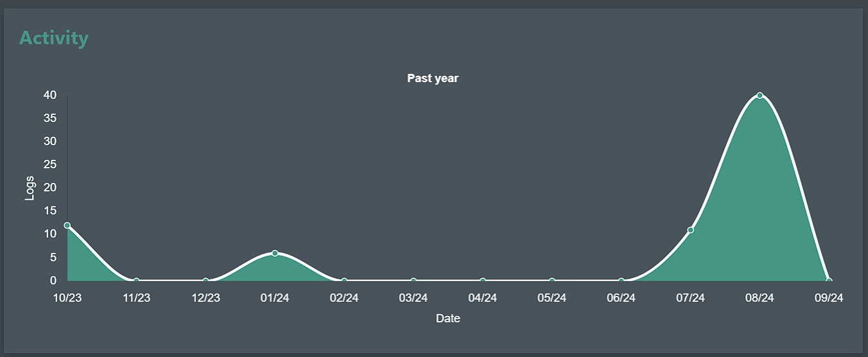Click the 'Past year' chart title
Image resolution: width=868 pixels, height=357 pixels.
coord(433,78)
